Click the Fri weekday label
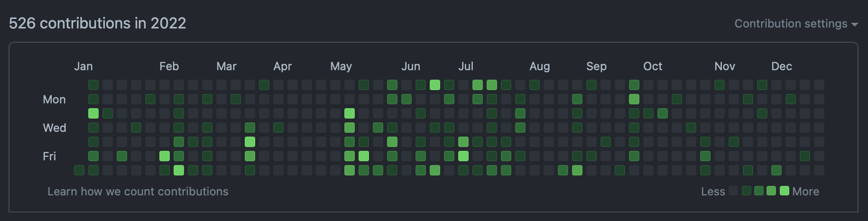This screenshot has width=868, height=221. coord(49,157)
